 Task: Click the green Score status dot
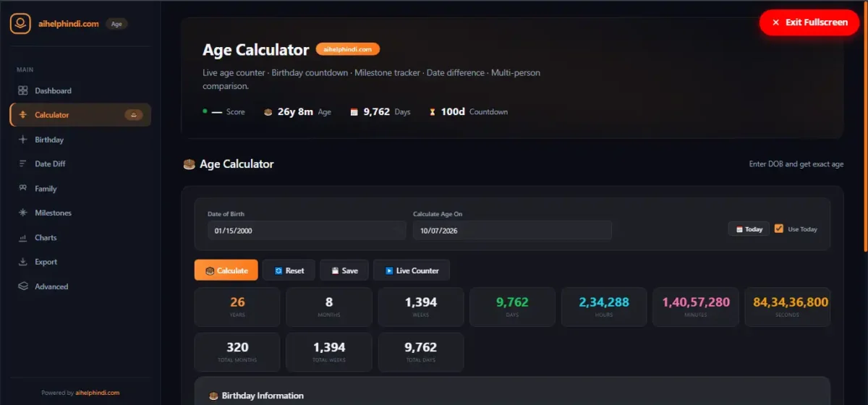click(x=205, y=111)
